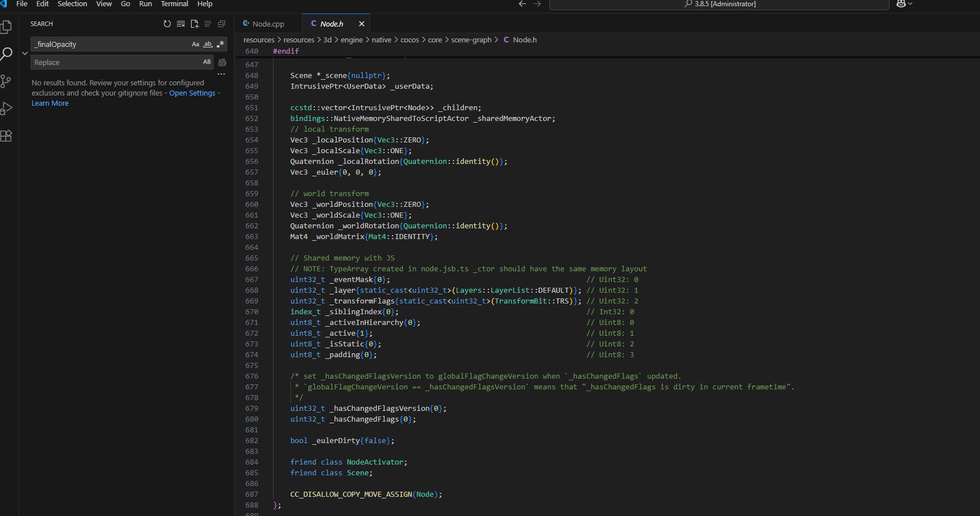Enable Use Regular Expression search option

[220, 44]
